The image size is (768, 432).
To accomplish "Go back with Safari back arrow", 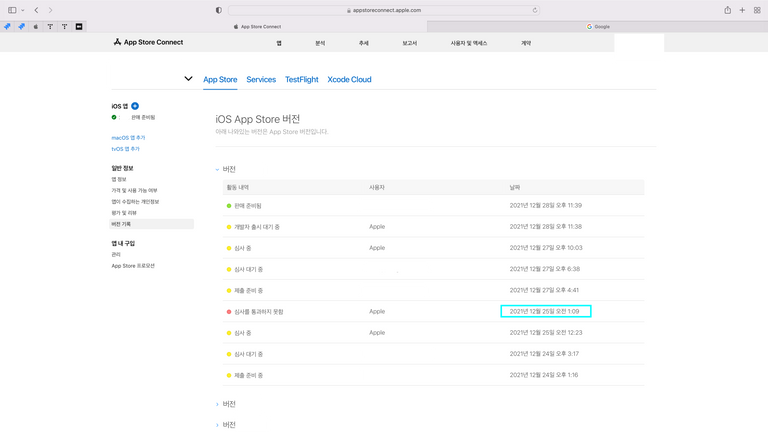I will pyautogui.click(x=36, y=10).
